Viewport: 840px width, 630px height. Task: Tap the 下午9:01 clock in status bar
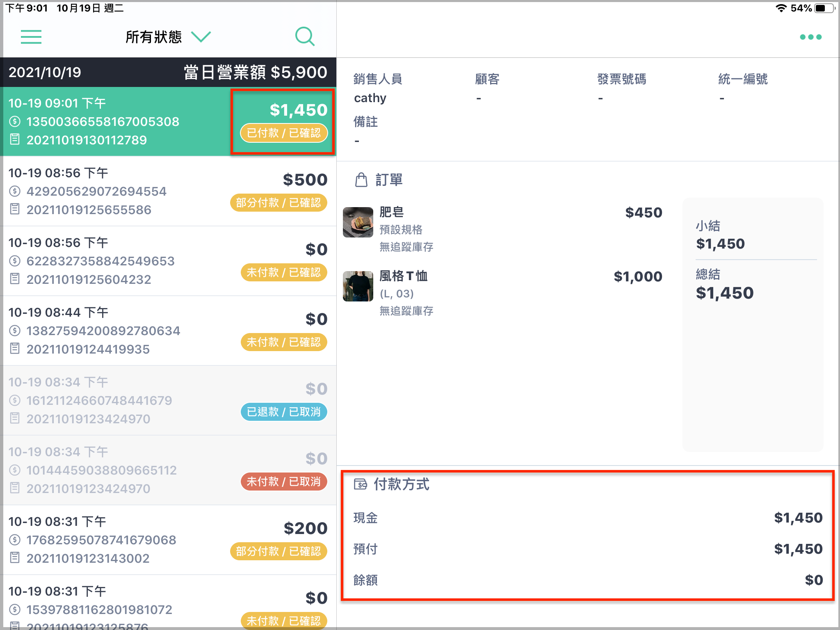tap(27, 8)
